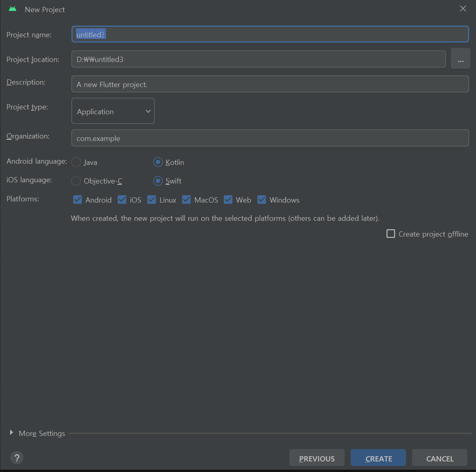Click the CREATE button
The height and width of the screenshot is (472, 476).
click(378, 458)
